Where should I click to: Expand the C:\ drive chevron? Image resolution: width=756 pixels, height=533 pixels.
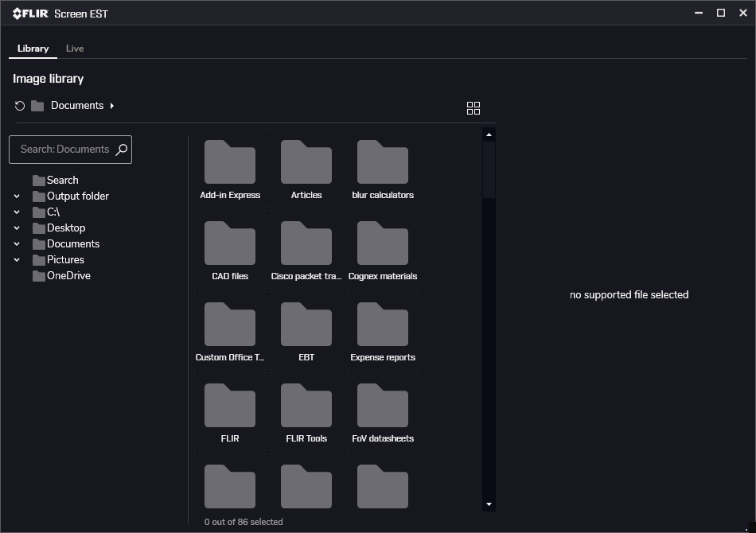(x=17, y=212)
